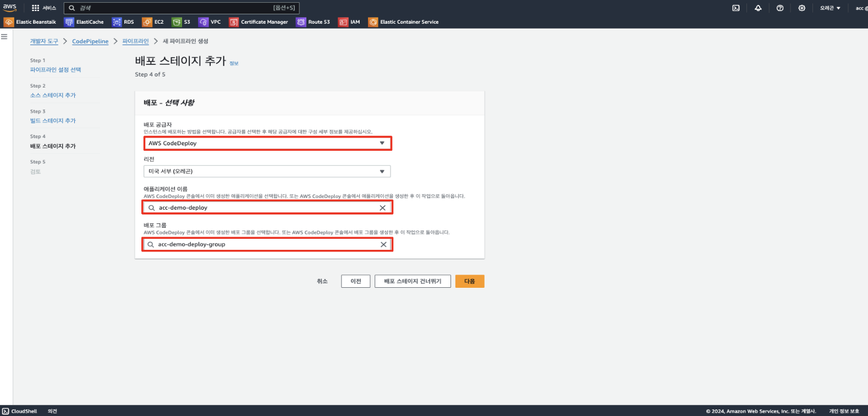This screenshot has height=416, width=868.
Task: Click the 서비스 menu label
Action: [50, 8]
